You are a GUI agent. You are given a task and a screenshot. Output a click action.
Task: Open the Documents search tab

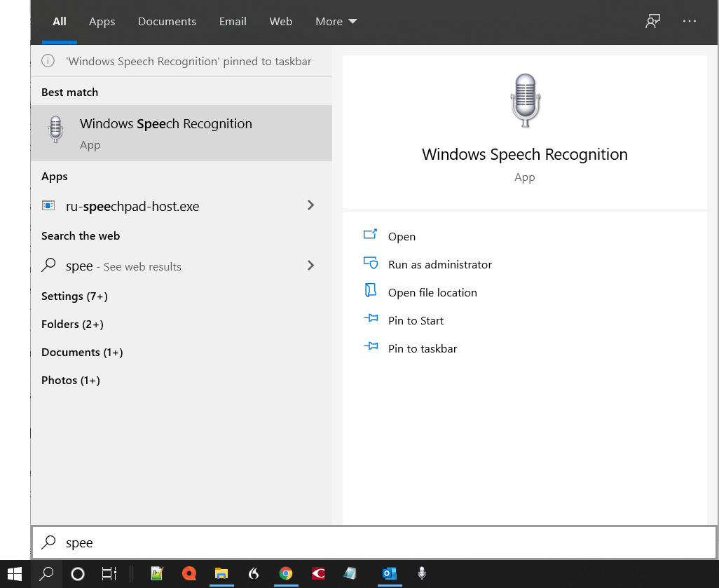167,22
